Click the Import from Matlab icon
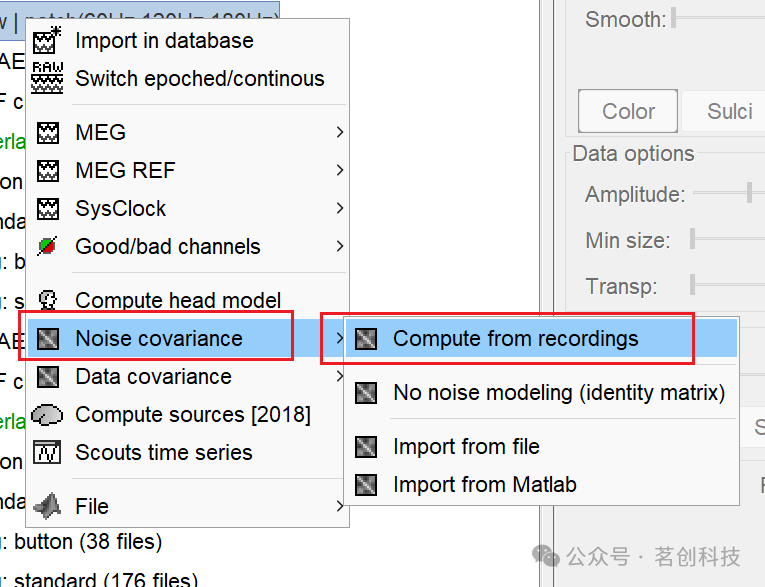The image size is (765, 587). (x=366, y=485)
